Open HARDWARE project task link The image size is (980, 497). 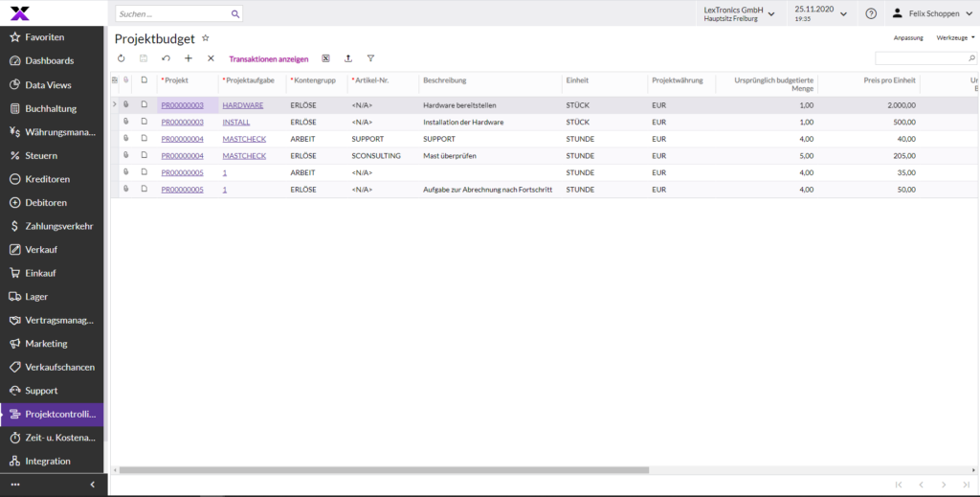point(242,105)
